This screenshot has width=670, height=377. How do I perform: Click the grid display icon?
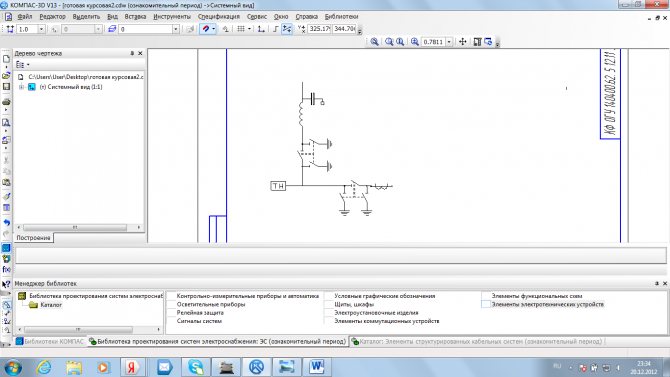[x=241, y=29]
